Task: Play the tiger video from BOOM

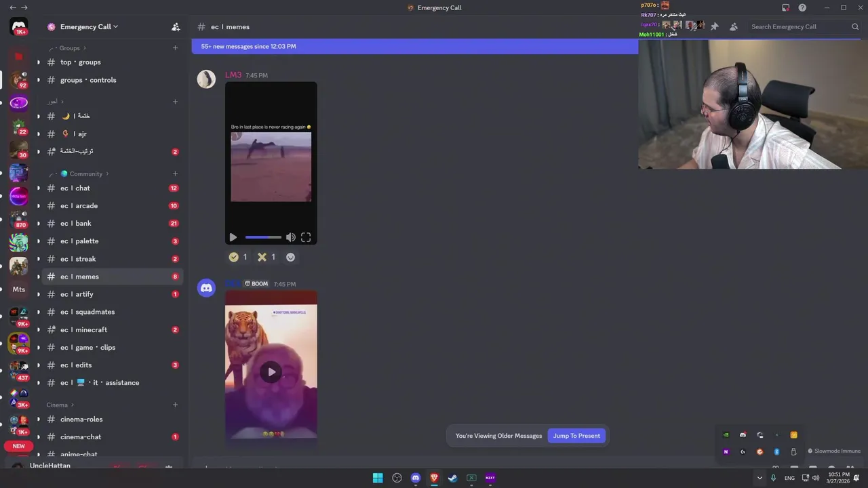Action: point(271,371)
